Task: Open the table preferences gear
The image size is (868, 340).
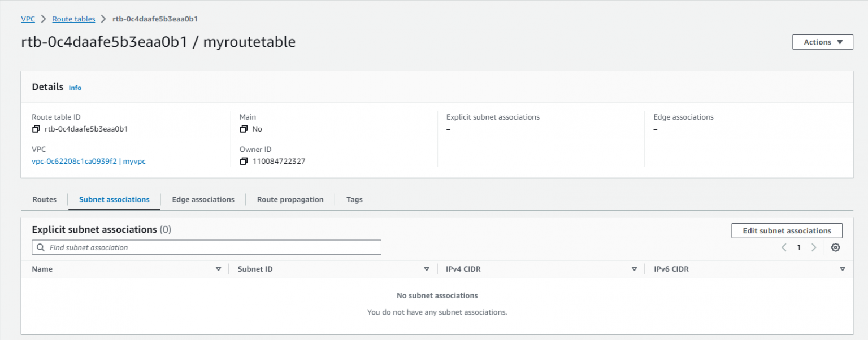Action: (836, 247)
